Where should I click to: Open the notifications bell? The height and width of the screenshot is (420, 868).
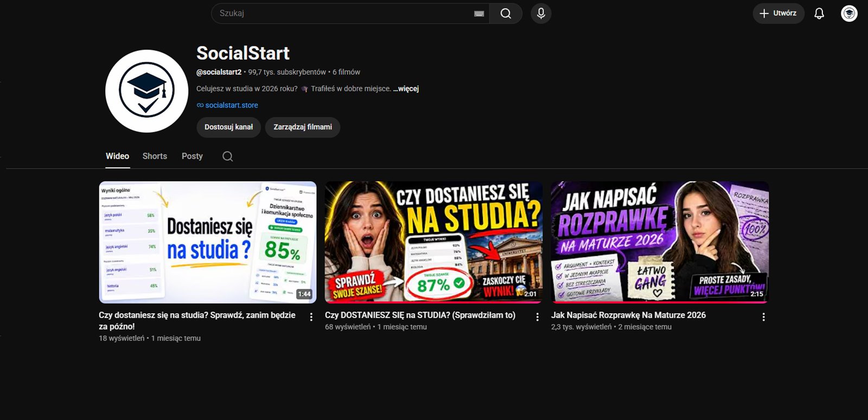tap(819, 14)
